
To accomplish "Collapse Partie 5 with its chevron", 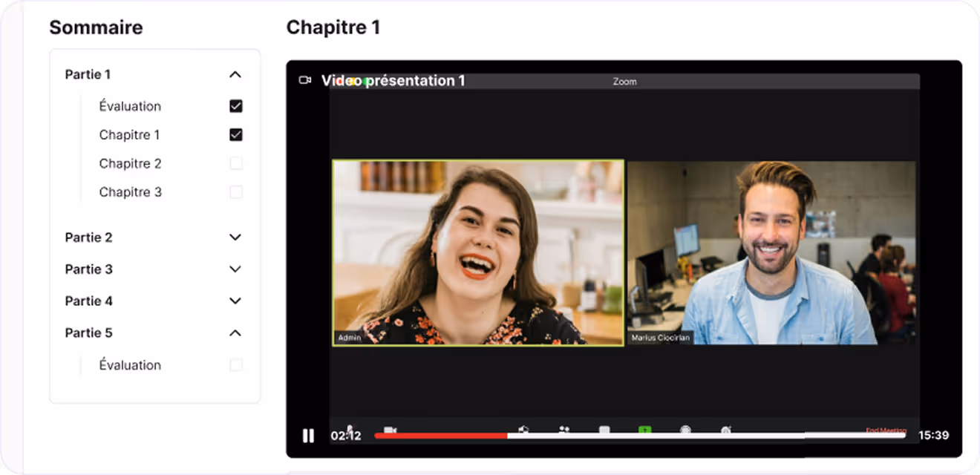I will tap(235, 333).
